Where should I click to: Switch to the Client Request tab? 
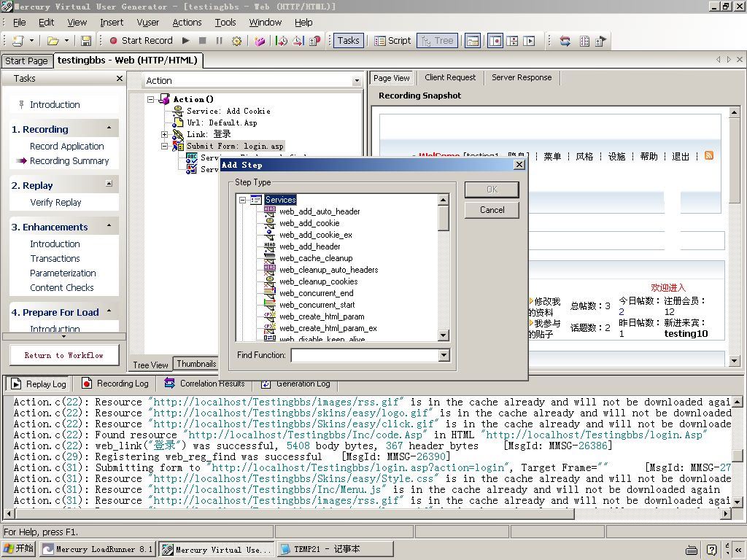pos(450,77)
